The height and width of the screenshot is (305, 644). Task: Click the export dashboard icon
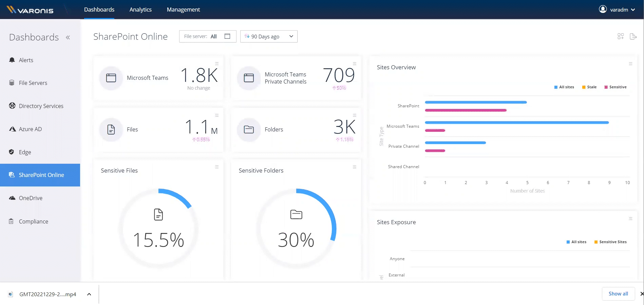633,36
